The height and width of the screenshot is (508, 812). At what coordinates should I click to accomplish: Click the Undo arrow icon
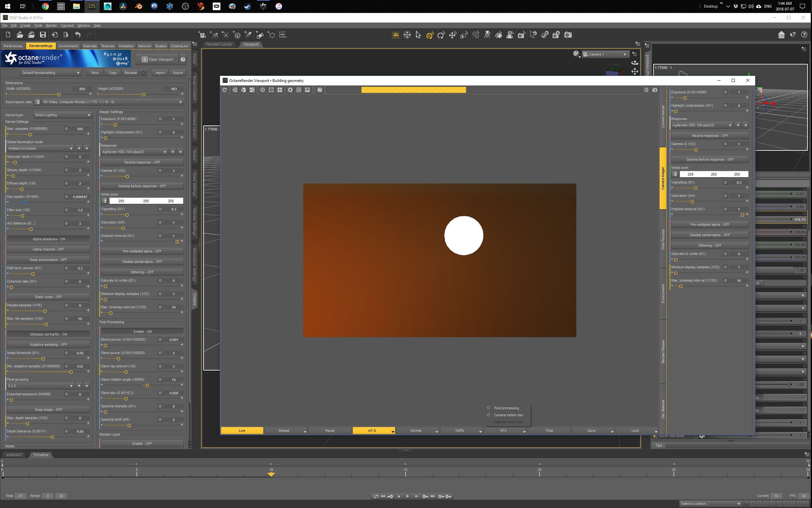(77, 35)
